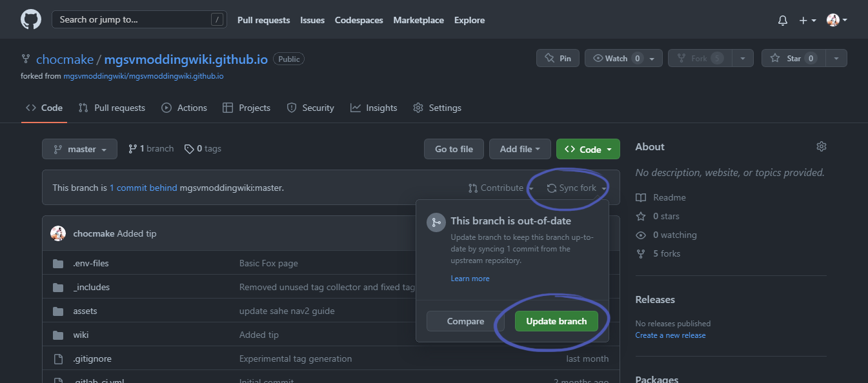Open Issues in top navigation
868x383 pixels.
point(312,20)
